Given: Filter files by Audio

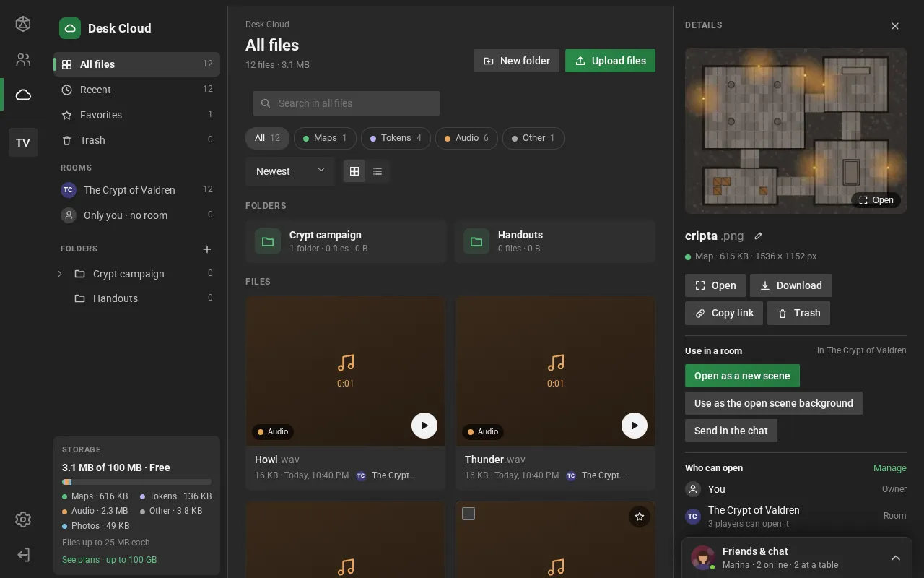Looking at the screenshot, I should (466, 138).
